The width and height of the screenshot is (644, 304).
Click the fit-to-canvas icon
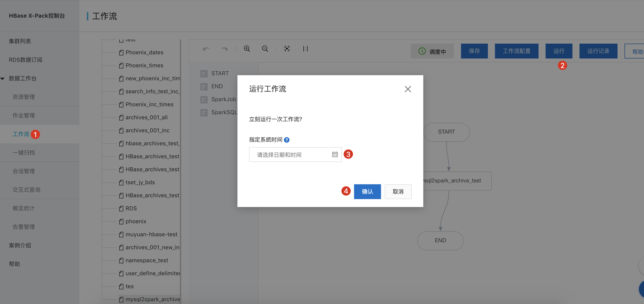tap(287, 49)
